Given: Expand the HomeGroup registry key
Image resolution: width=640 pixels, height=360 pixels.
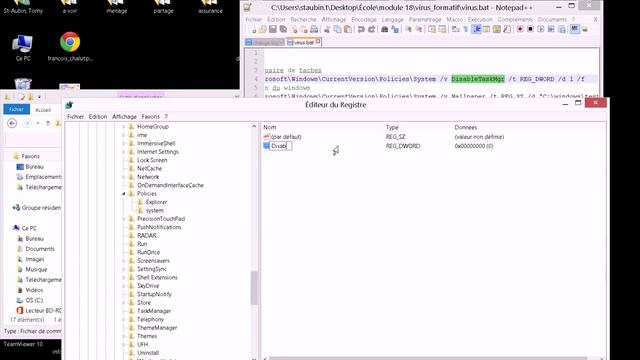Looking at the screenshot, I should (124, 127).
